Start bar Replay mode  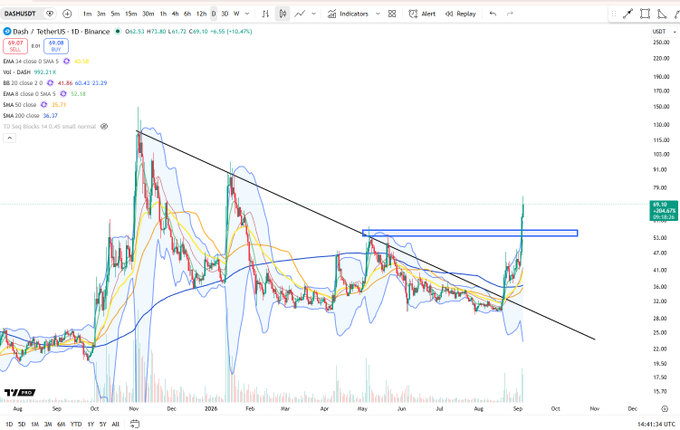[461, 14]
